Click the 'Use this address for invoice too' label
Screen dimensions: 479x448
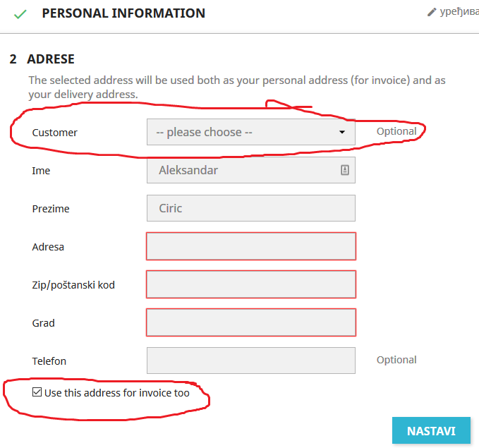(117, 393)
